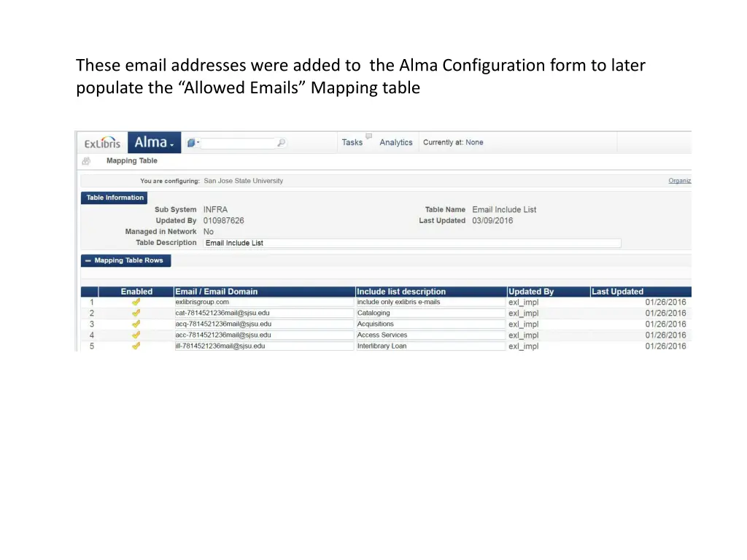Sort by the Enabled column header
Image resolution: width=747 pixels, height=560 pixels.
pos(136,292)
